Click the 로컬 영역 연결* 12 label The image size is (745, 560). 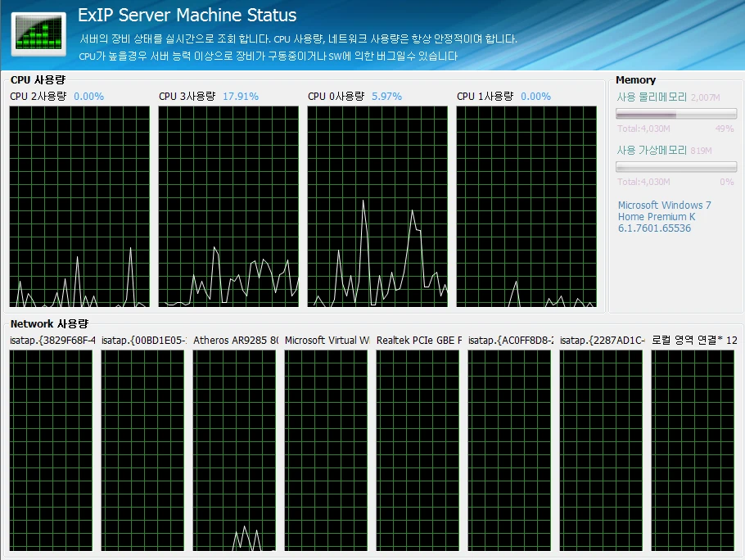tap(694, 341)
